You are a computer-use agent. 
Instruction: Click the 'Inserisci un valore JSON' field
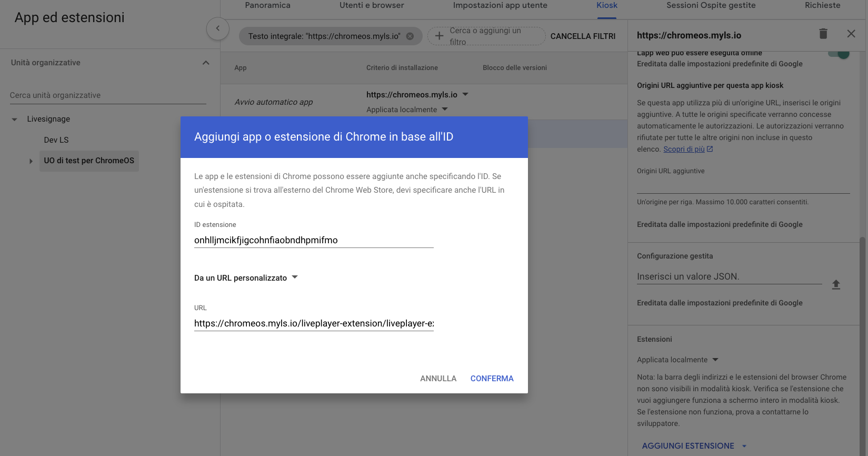click(729, 276)
